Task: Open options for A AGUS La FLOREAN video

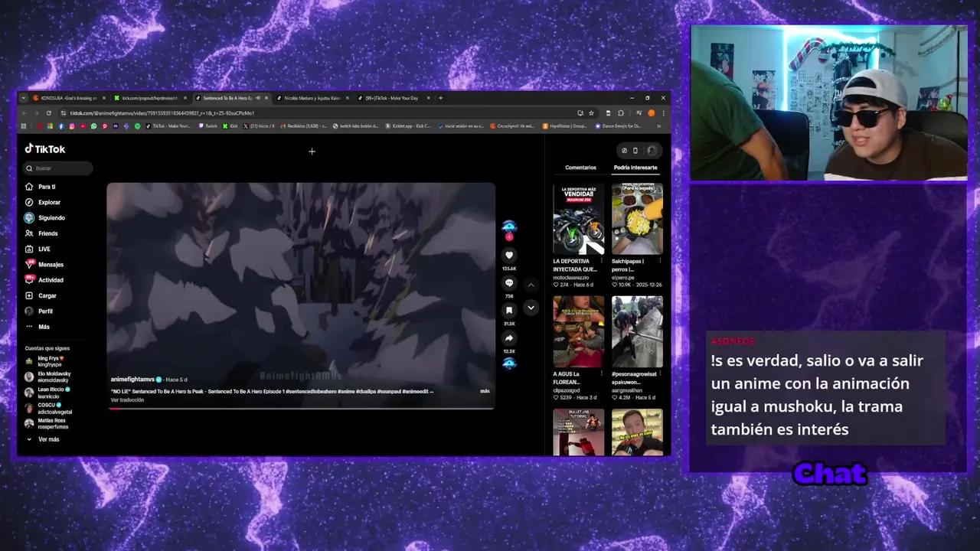Action: coord(602,374)
